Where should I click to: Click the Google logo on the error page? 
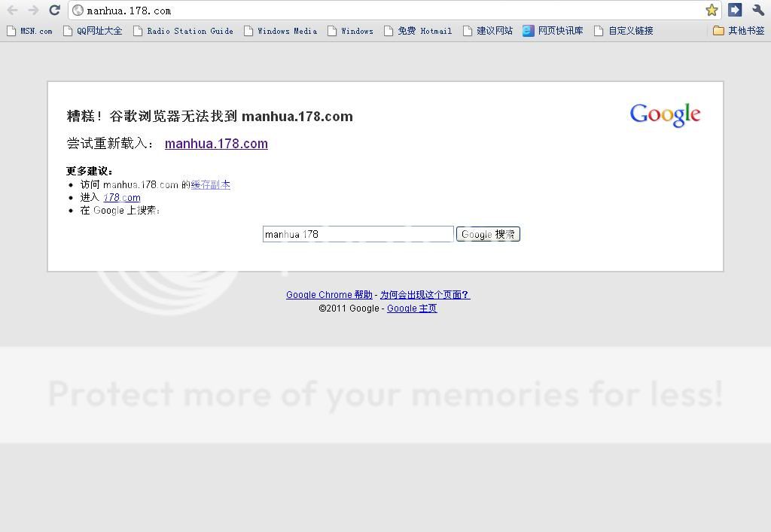click(666, 115)
